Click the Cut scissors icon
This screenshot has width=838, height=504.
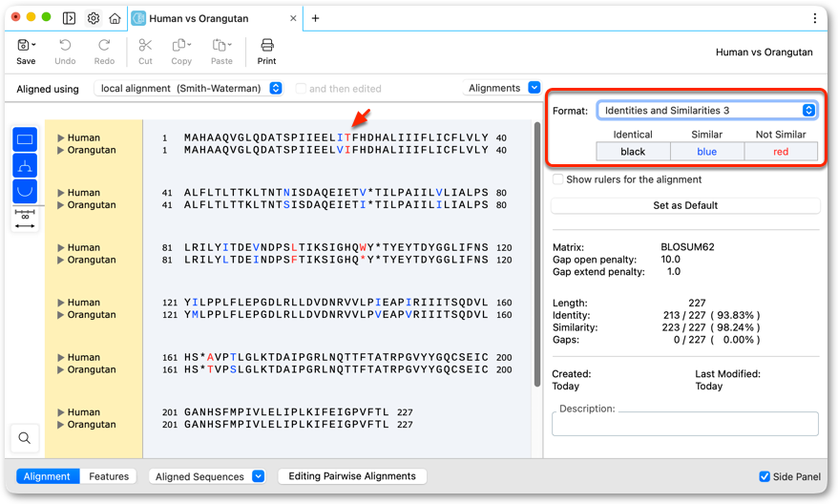click(145, 45)
